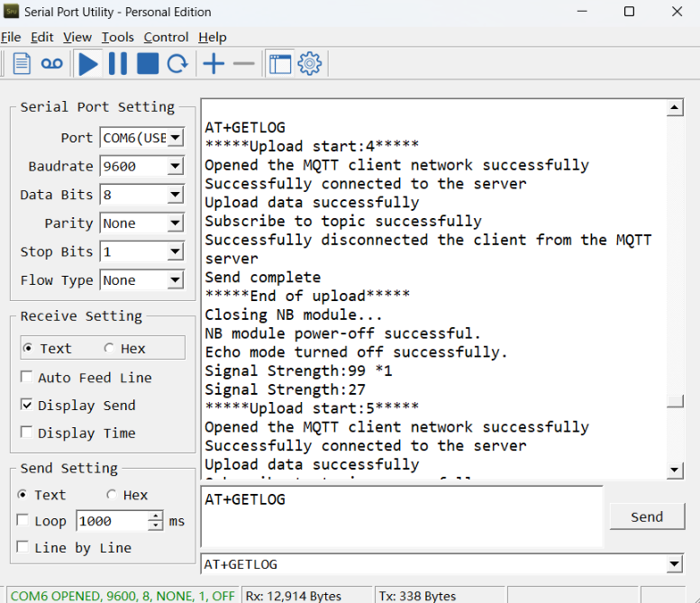Click log line 'Send complete'

tap(262, 278)
